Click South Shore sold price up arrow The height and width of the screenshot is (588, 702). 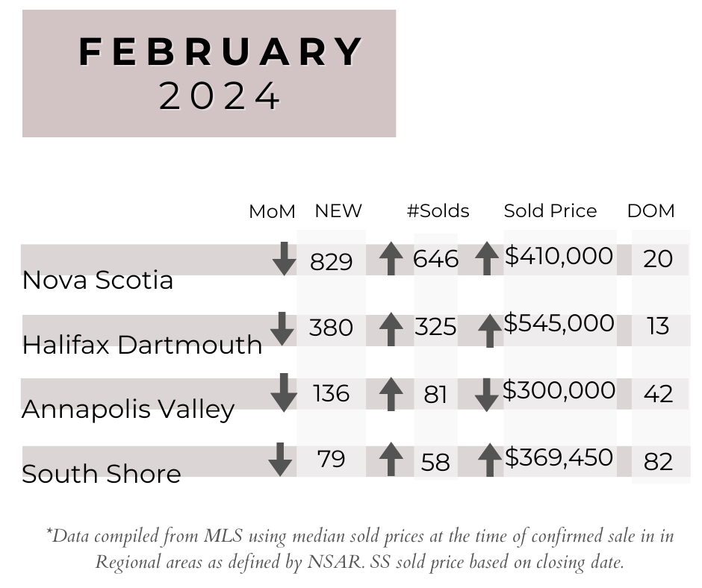(490, 460)
